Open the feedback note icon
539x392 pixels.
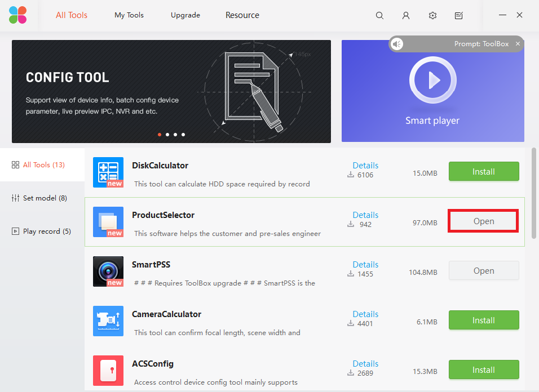458,15
